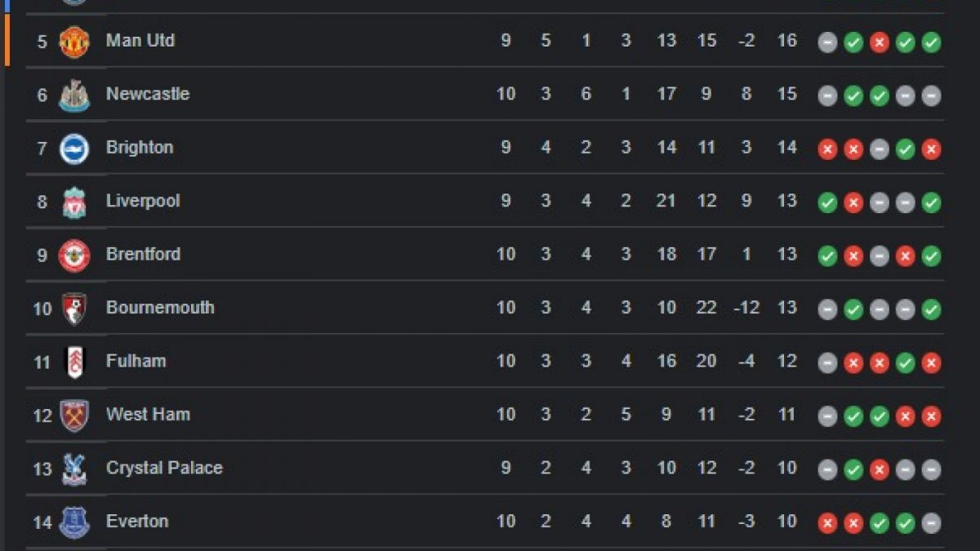The height and width of the screenshot is (551, 980).
Task: Click the last green win marker in Man Utd's form
Action: tap(929, 40)
